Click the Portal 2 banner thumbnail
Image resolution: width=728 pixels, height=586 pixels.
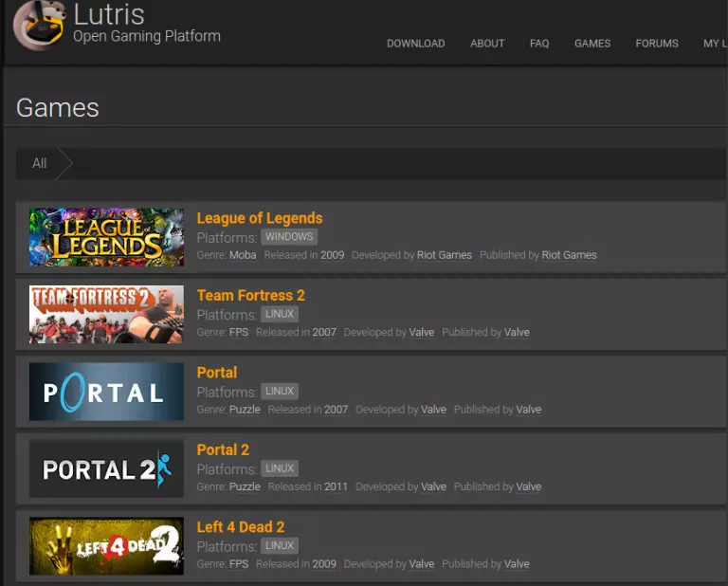click(106, 468)
